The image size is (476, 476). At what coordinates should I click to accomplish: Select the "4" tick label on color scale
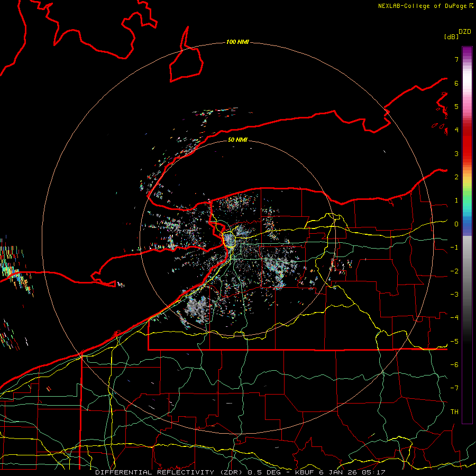(456, 130)
